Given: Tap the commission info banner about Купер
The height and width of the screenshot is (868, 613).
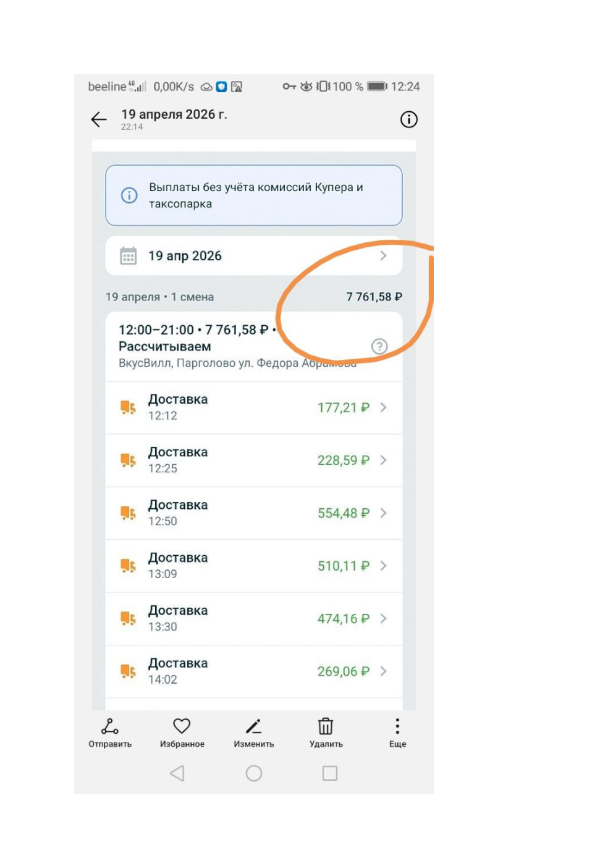Looking at the screenshot, I should pyautogui.click(x=254, y=195).
